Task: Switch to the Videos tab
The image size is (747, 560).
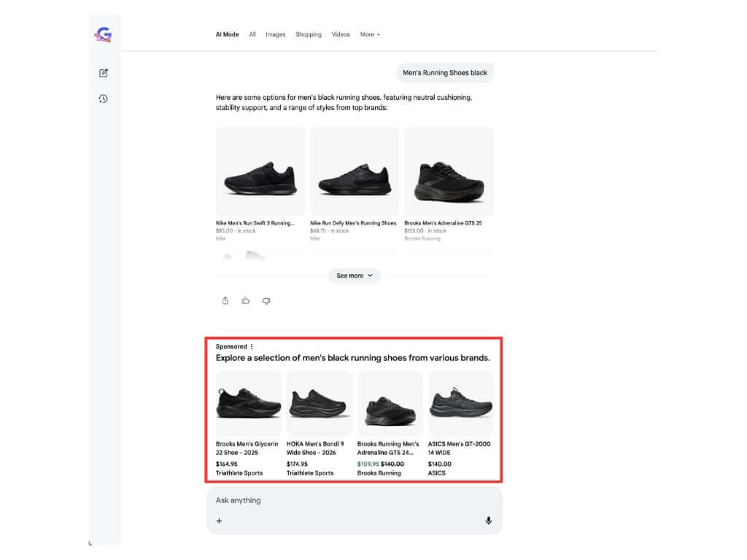Action: pos(341,34)
